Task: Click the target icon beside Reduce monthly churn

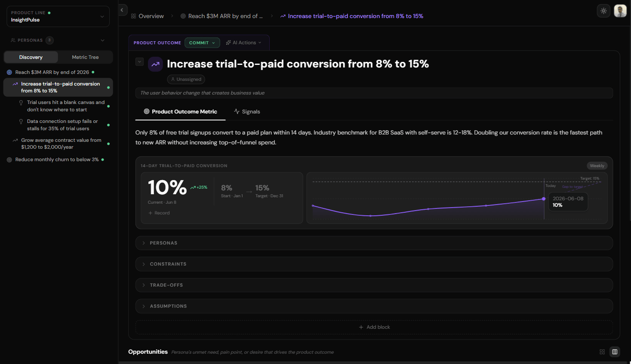Action: pos(9,160)
